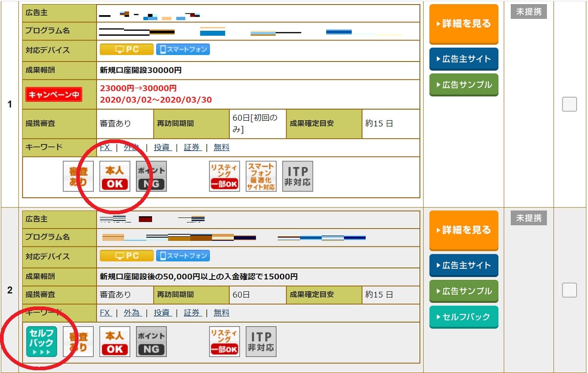This screenshot has height=373, width=588.
Task: View 広告サンプル for program 2
Action: [464, 291]
